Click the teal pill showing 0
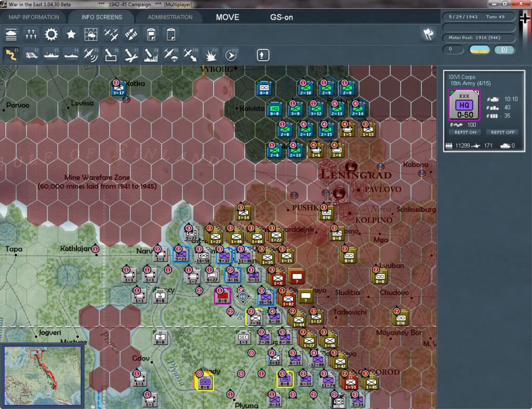532x409 pixels. 504,50
